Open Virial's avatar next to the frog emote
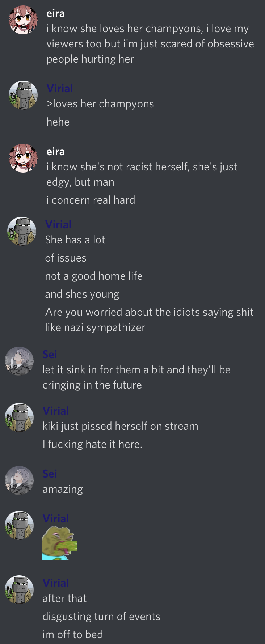This screenshot has height=644, width=265. coord(19,525)
